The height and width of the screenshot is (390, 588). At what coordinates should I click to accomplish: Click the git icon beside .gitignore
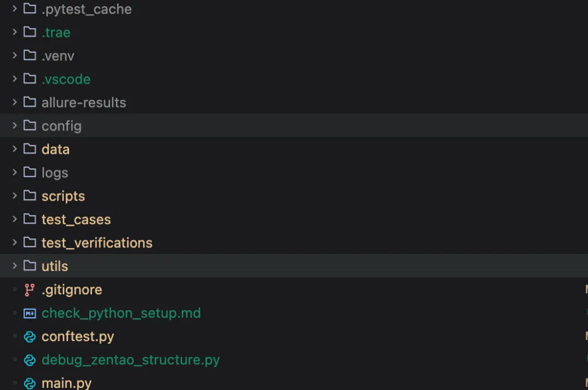tap(29, 290)
